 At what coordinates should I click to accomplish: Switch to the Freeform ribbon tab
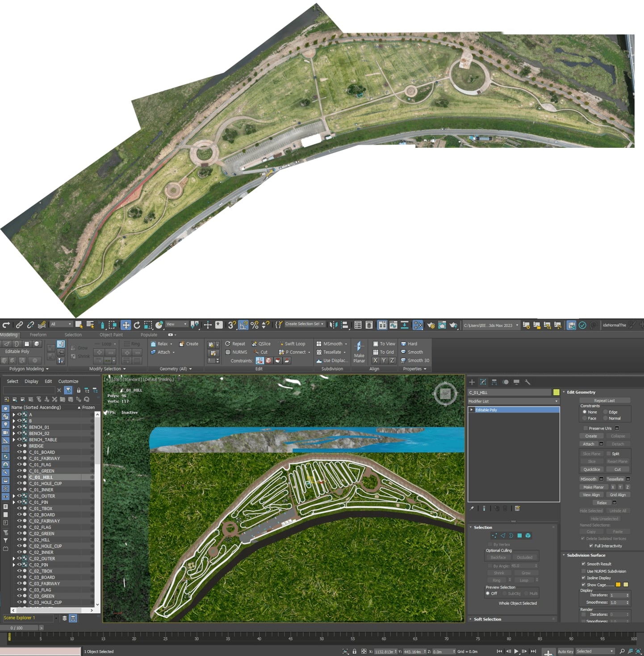38,334
